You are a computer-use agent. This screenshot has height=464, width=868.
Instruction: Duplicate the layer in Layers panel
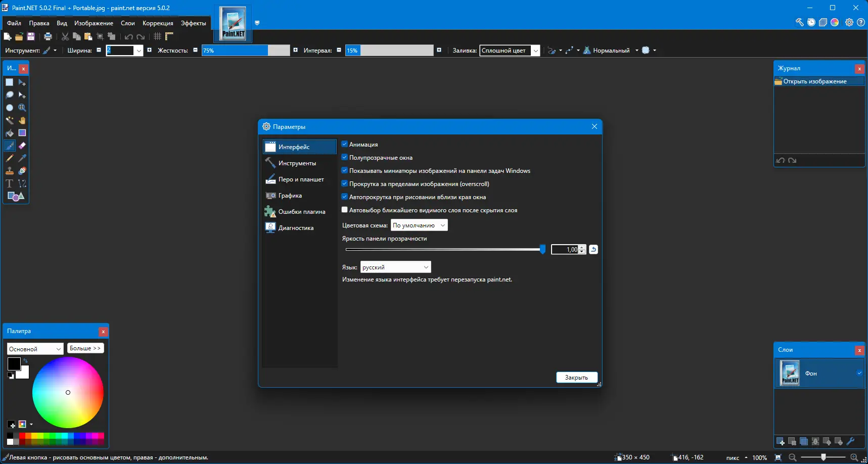pos(804,442)
